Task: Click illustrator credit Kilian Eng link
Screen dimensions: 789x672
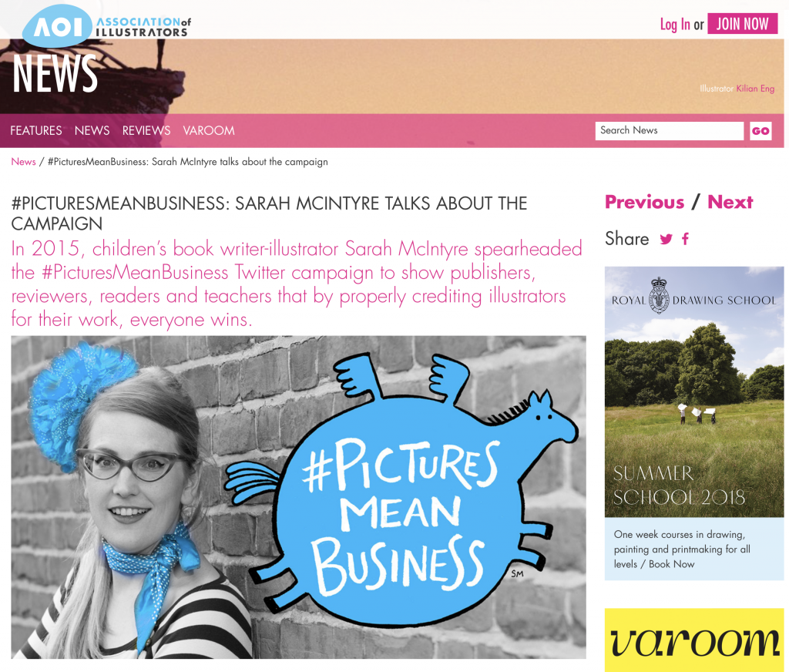Action: point(755,89)
